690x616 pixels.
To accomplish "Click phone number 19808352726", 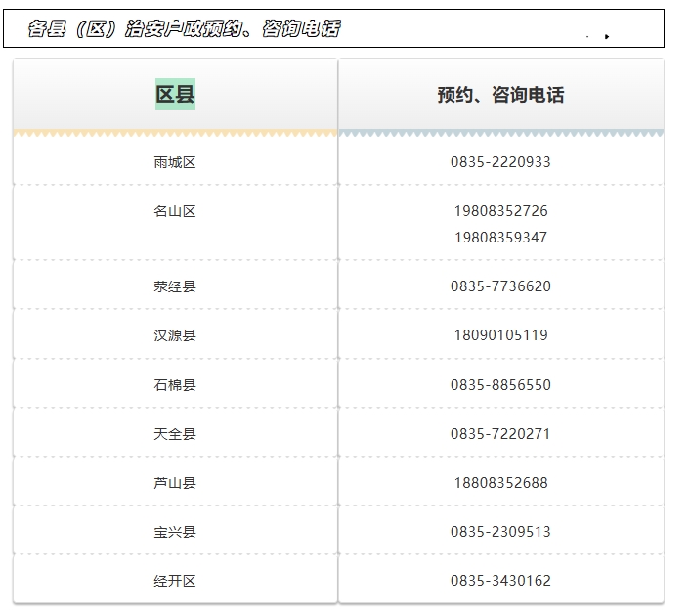I will pos(500,211).
